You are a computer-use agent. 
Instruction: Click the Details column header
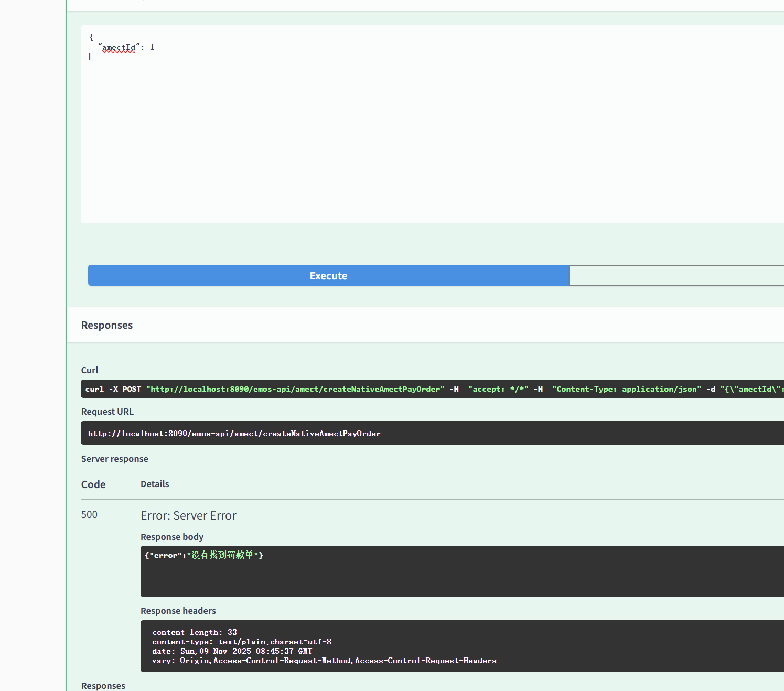point(155,484)
